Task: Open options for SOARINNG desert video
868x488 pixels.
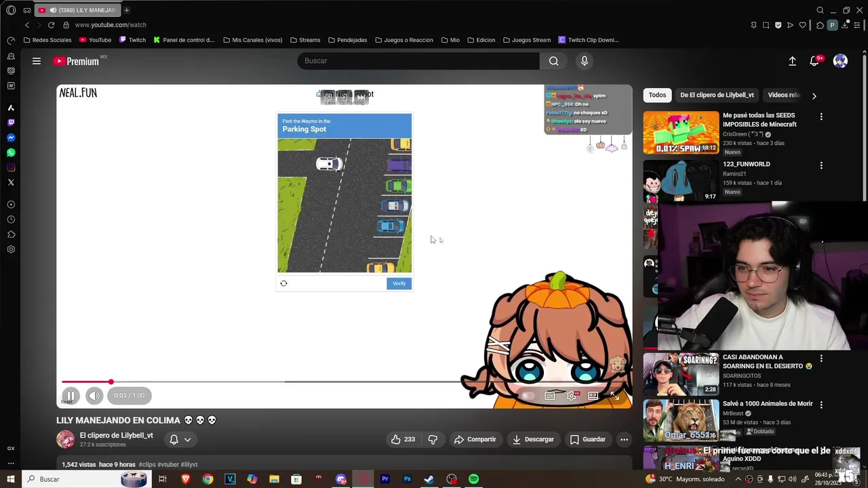Action: [x=821, y=359]
